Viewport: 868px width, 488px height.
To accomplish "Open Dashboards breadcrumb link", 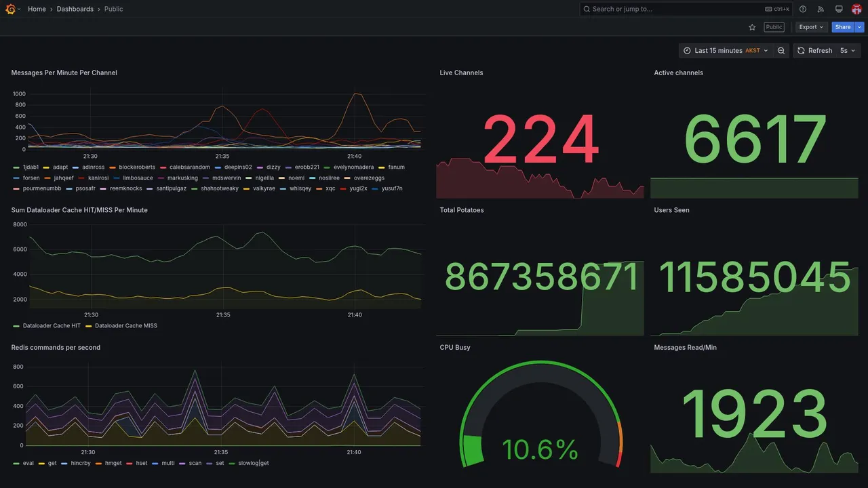I will click(x=75, y=9).
